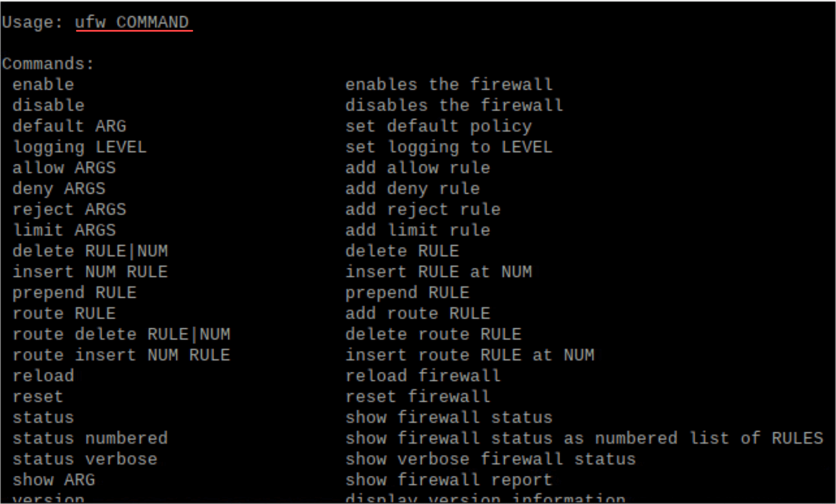836x504 pixels.
Task: Click the "delete RULE|NUM" command entry
Action: coord(90,251)
